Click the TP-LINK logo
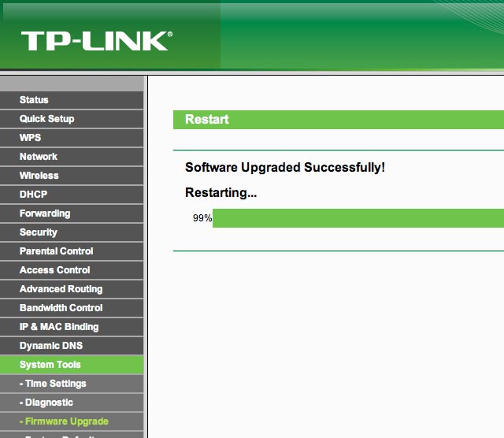The height and width of the screenshot is (438, 504). pyautogui.click(x=96, y=41)
